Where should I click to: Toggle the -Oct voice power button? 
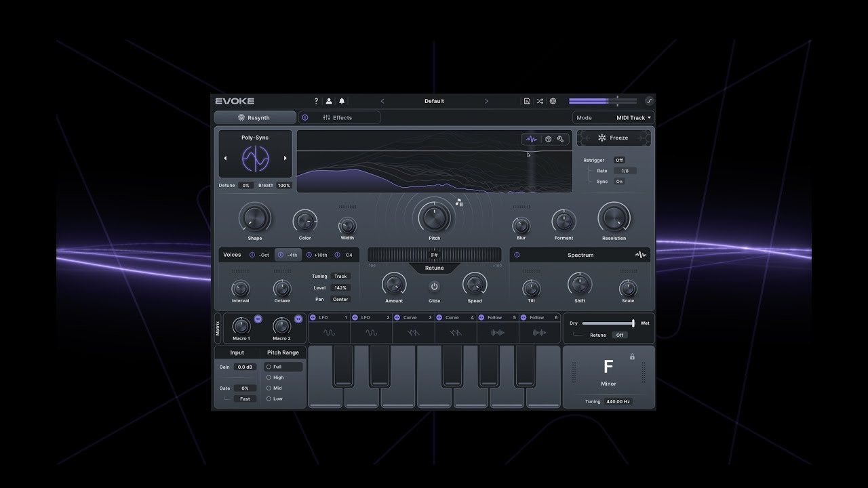click(252, 255)
